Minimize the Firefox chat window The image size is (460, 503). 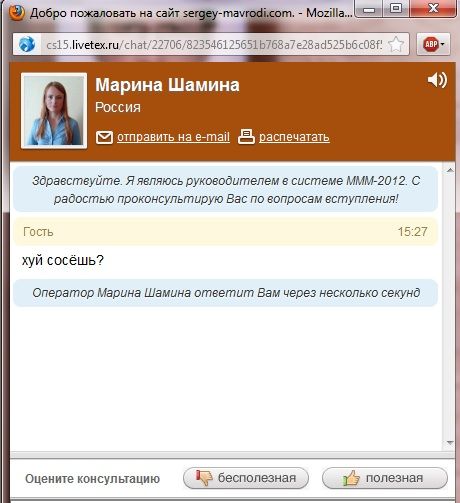[368, 9]
